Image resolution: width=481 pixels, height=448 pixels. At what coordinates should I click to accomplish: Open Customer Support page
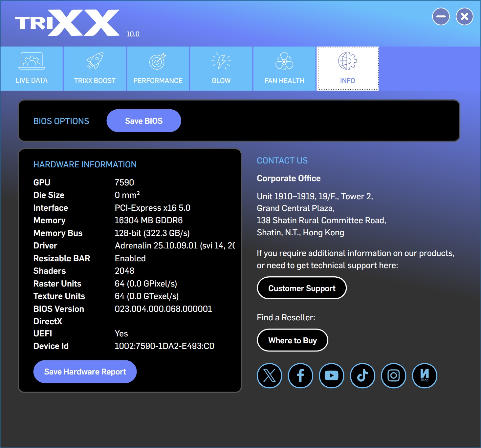coord(302,288)
